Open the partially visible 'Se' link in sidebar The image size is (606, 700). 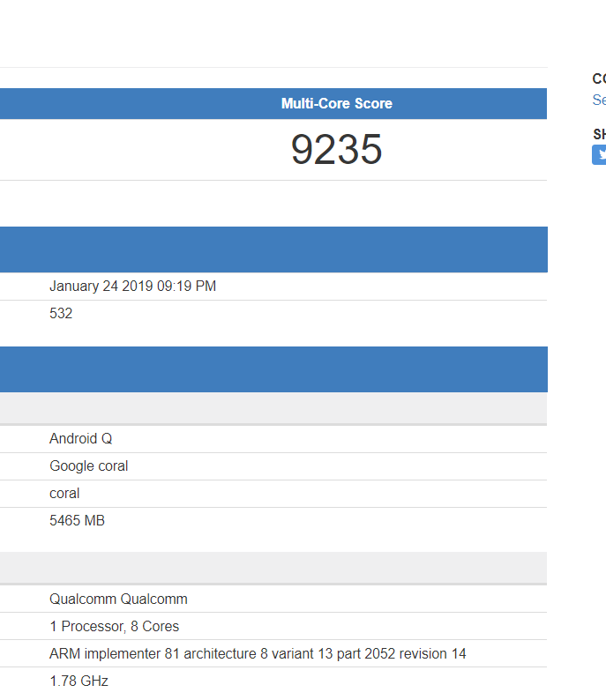point(599,101)
